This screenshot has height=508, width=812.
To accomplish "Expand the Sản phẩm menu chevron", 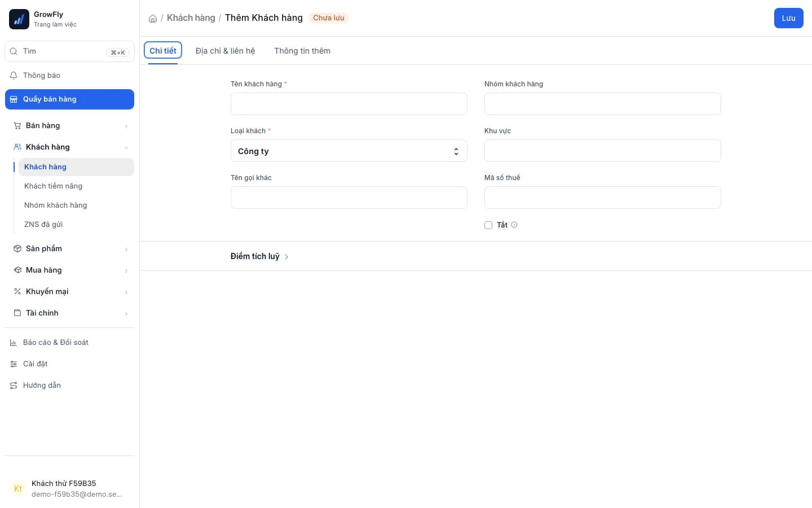I will click(x=126, y=249).
